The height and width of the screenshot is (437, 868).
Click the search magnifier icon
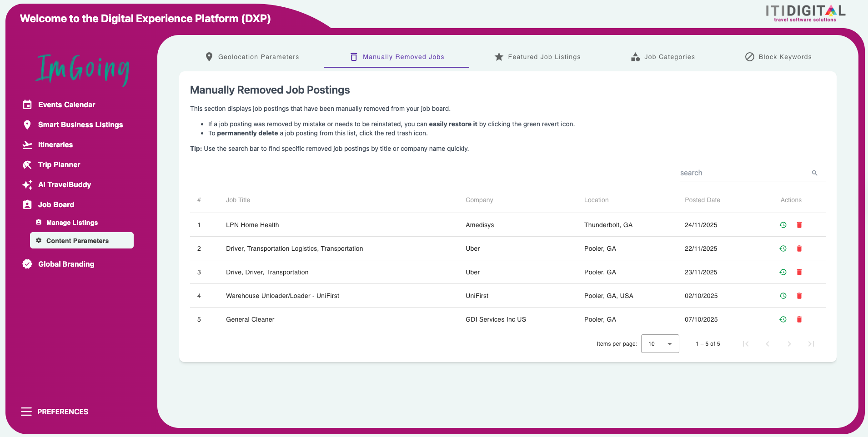coord(815,173)
